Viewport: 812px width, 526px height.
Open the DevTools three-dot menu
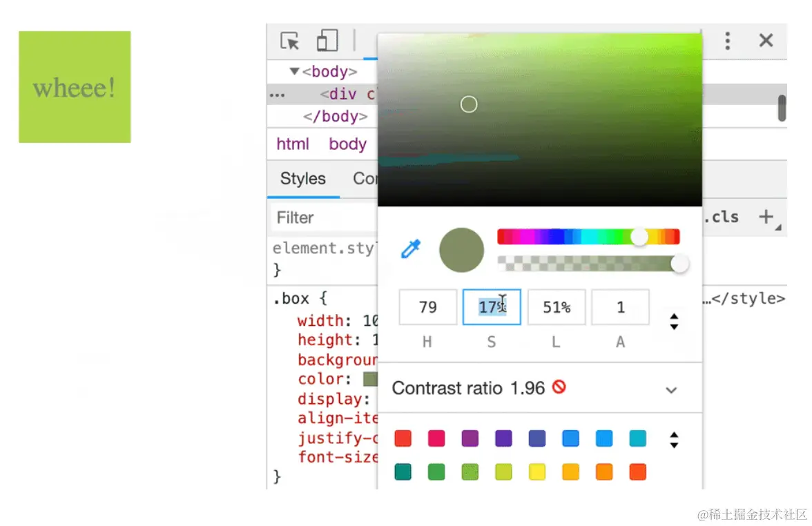click(728, 40)
